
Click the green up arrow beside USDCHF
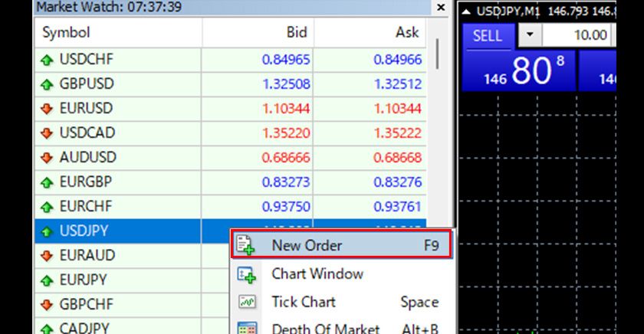pyautogui.click(x=47, y=60)
